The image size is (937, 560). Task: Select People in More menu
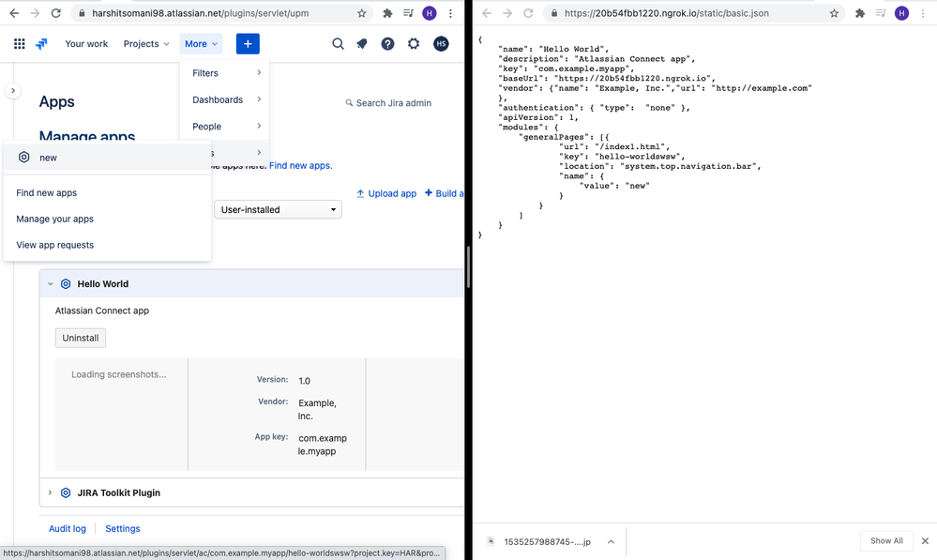[x=225, y=126]
